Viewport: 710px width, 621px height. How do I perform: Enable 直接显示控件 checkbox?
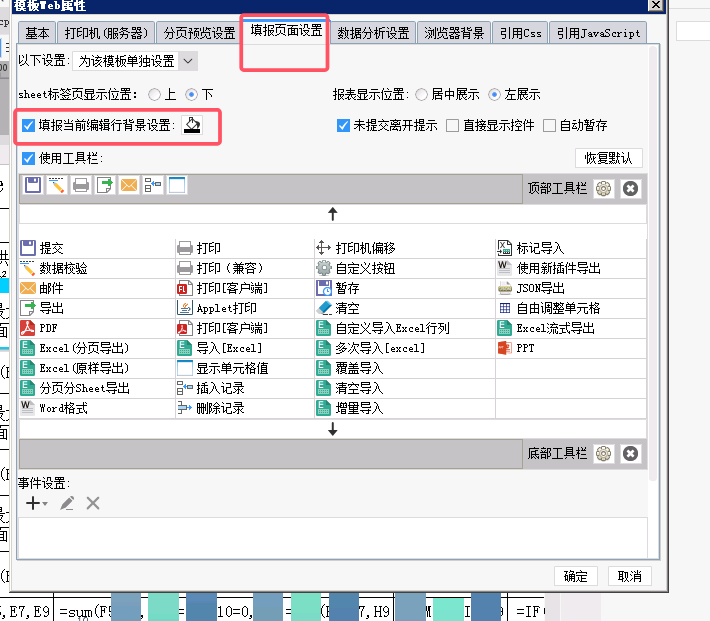452,125
